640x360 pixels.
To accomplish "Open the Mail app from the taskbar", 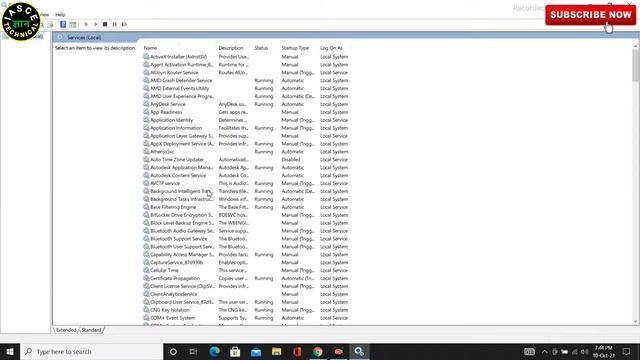I will 256,351.
